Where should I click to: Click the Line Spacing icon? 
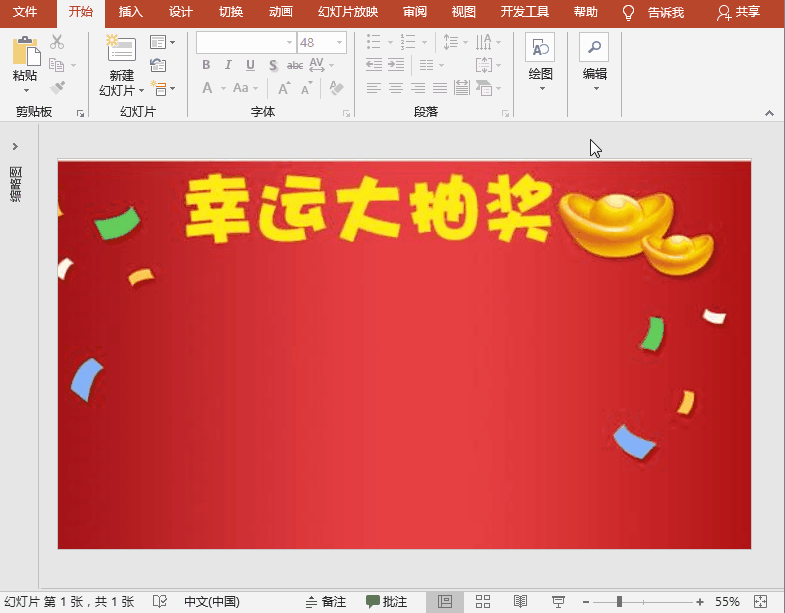tap(451, 42)
